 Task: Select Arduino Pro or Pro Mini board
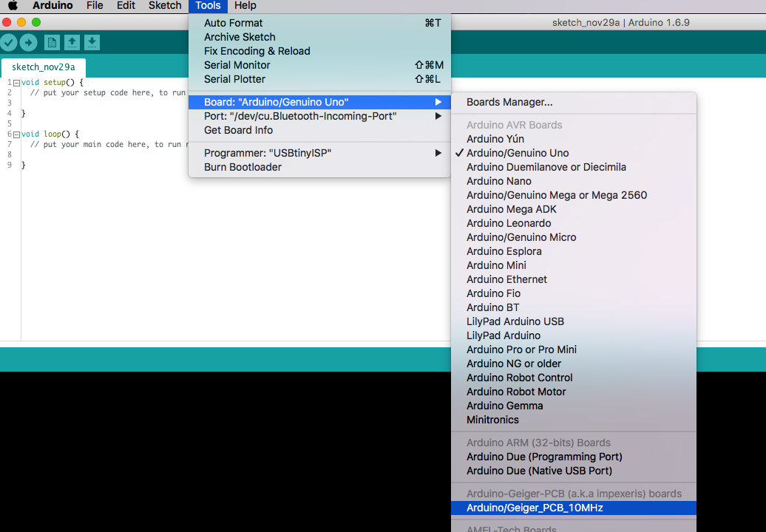tap(574, 349)
